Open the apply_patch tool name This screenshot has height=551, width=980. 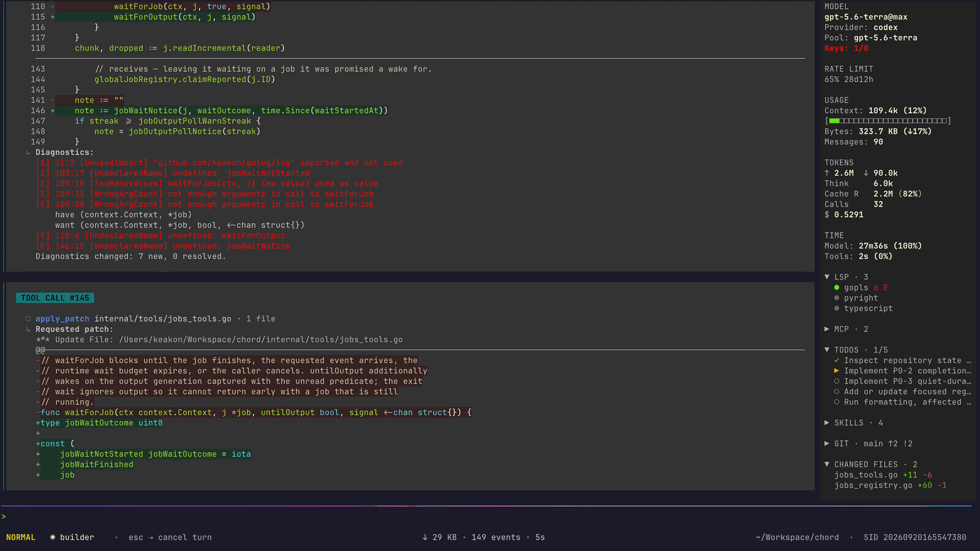(62, 319)
